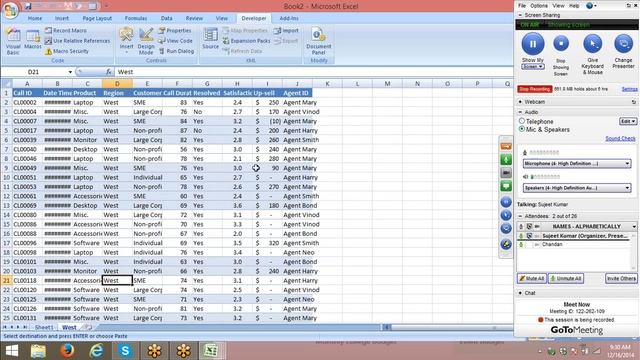The height and width of the screenshot is (360, 640).
Task: Click the formula bar showing West
Action: click(314, 72)
